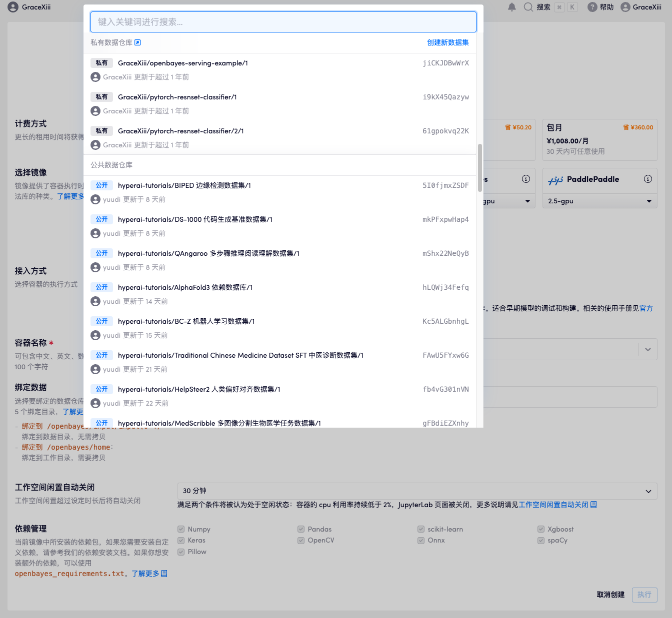Image resolution: width=672 pixels, height=618 pixels.
Task: Open external link icon beside 私有数据仓库
Action: tap(138, 42)
